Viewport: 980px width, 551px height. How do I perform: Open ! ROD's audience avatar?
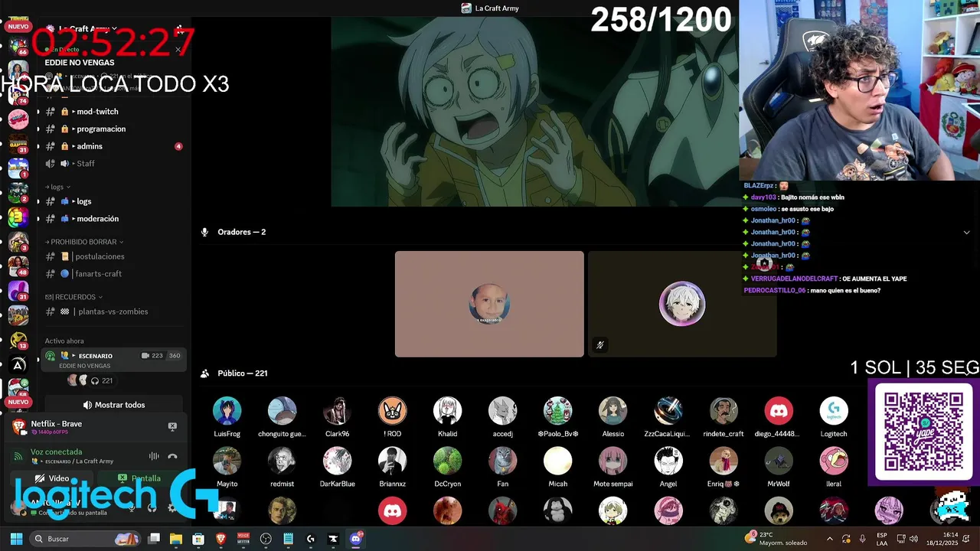(x=392, y=411)
